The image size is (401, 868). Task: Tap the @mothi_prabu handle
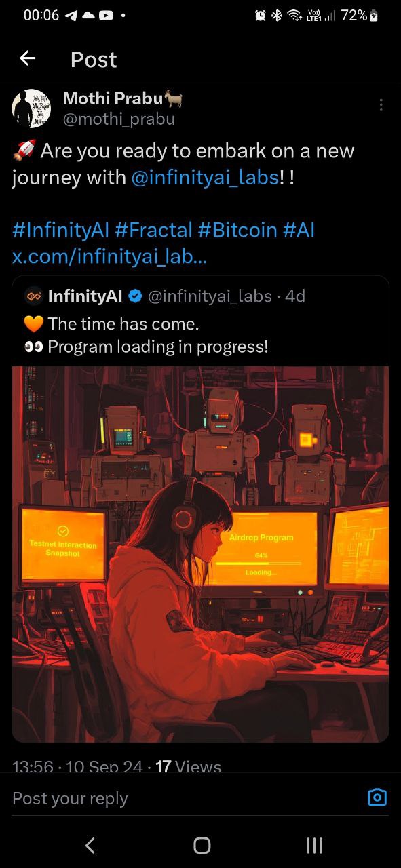point(119,119)
